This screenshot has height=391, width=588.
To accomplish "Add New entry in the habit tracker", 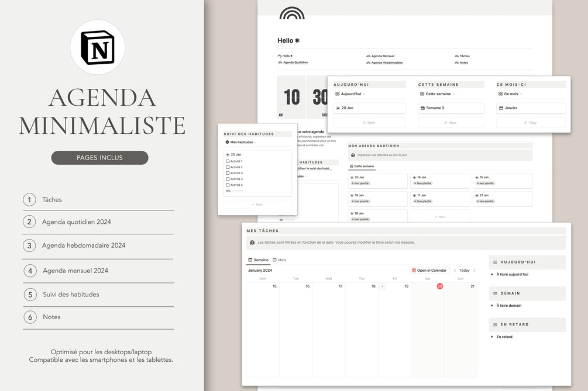I will point(257,205).
